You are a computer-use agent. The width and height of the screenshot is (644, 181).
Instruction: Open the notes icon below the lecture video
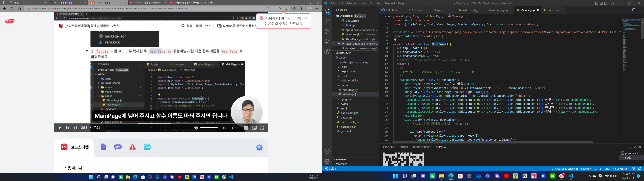pos(103,147)
